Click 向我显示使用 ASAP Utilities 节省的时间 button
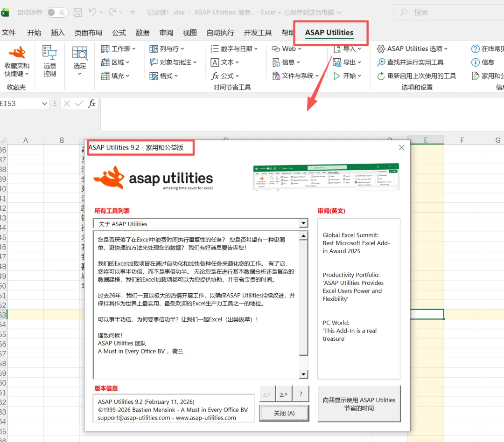Viewport: 504px width, 442px height. 359,404
